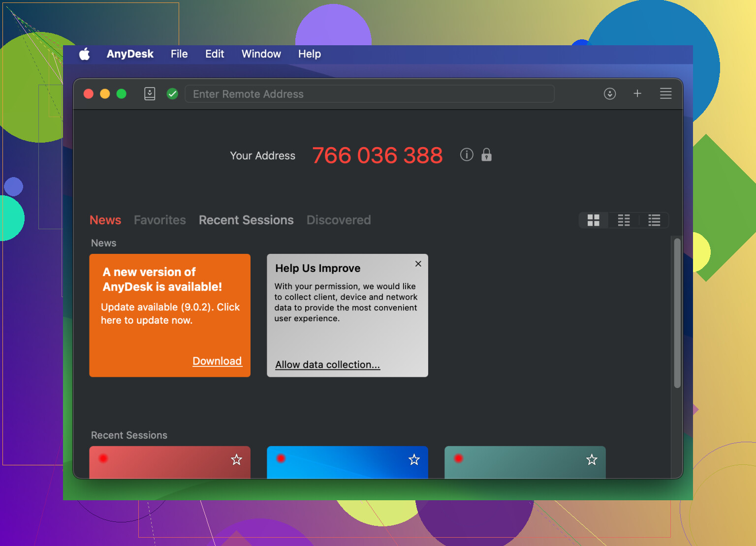This screenshot has width=756, height=546.
Task: Switch to the Recent Sessions tab
Action: [246, 220]
